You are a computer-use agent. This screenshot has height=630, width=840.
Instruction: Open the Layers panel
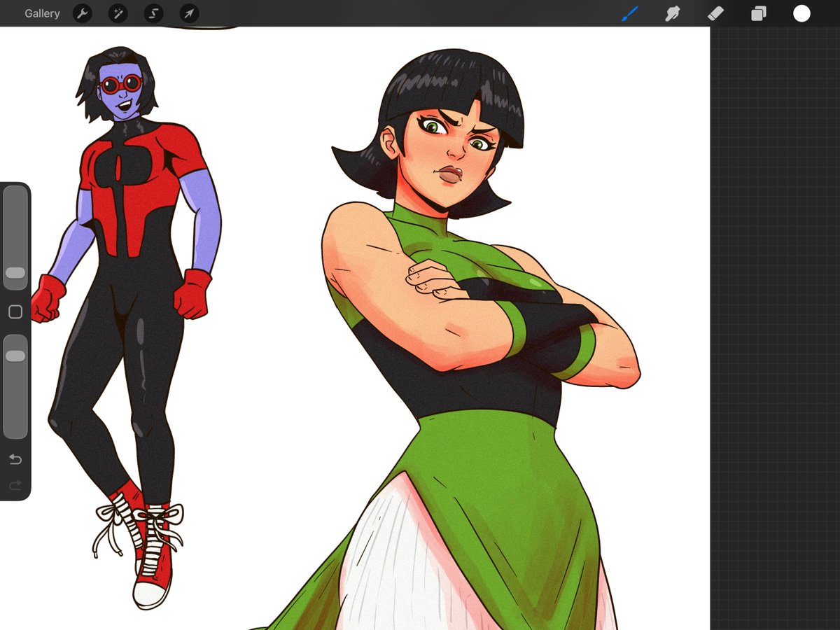point(759,13)
